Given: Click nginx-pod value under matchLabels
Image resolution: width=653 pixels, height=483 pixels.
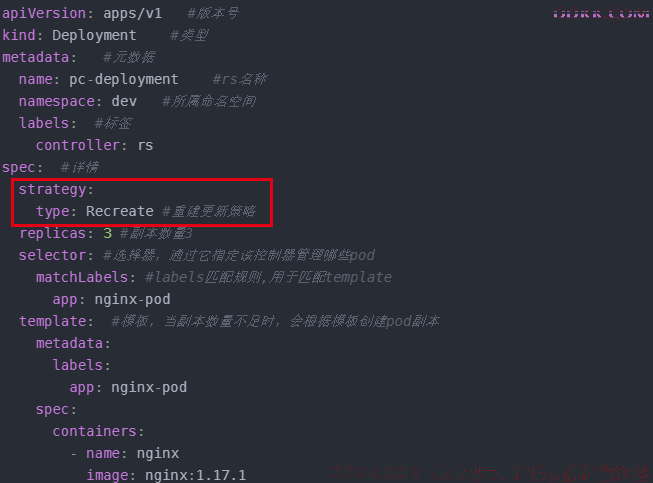Looking at the screenshot, I should 132,299.
